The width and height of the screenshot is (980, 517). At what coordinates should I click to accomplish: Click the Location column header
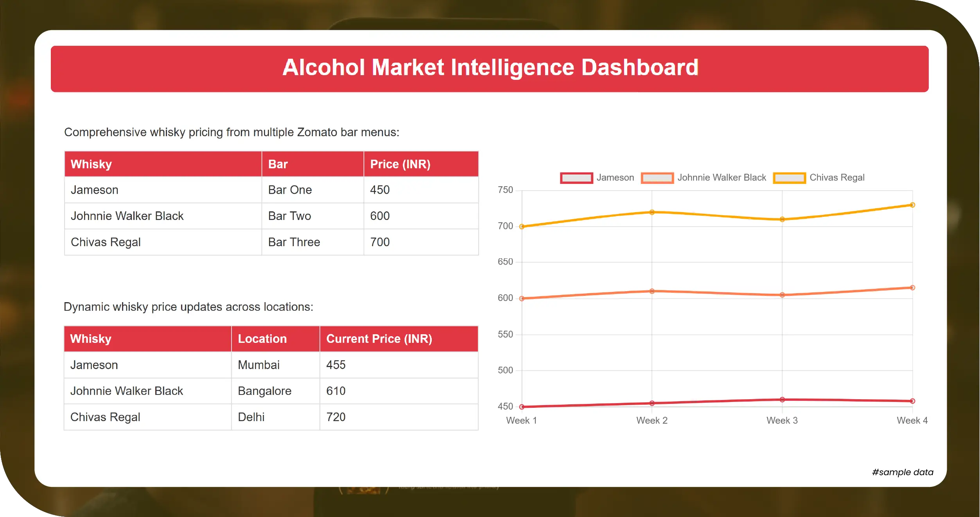coord(262,339)
